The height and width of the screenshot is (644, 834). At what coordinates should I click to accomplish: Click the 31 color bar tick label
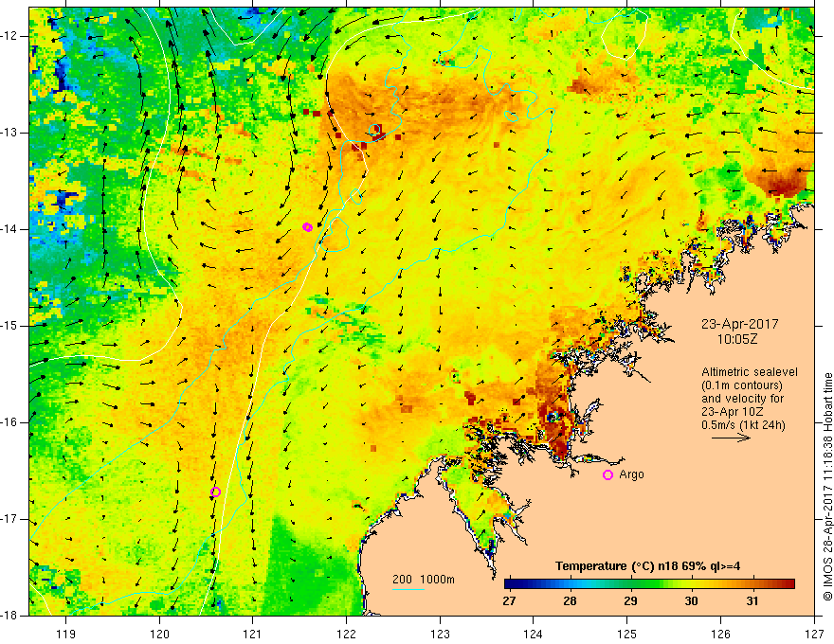click(x=752, y=601)
